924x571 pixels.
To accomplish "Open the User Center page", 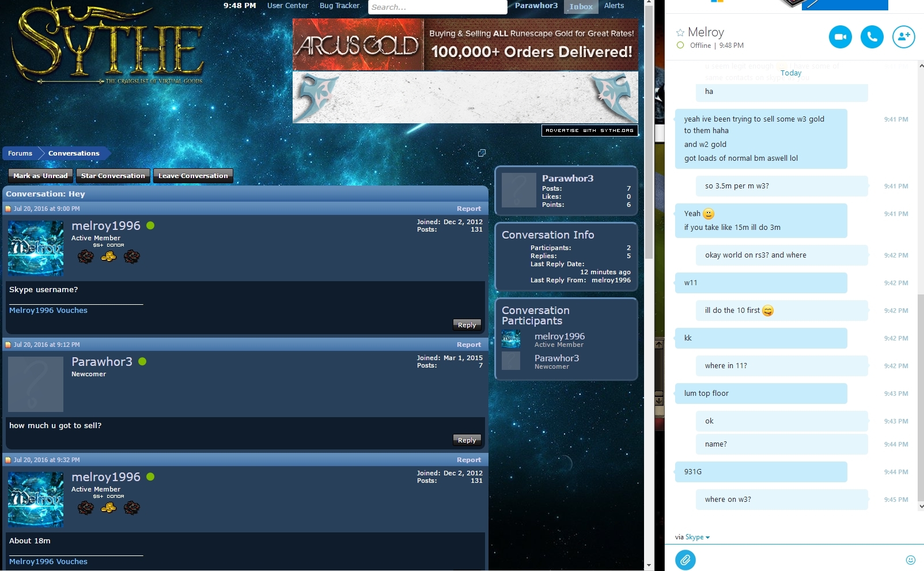I will coord(287,6).
